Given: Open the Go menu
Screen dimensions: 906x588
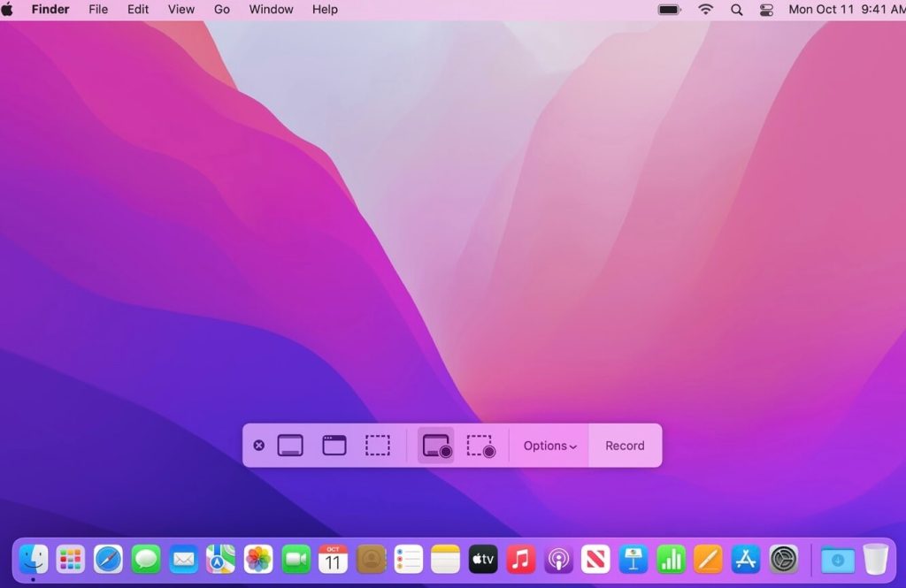Looking at the screenshot, I should [x=222, y=9].
